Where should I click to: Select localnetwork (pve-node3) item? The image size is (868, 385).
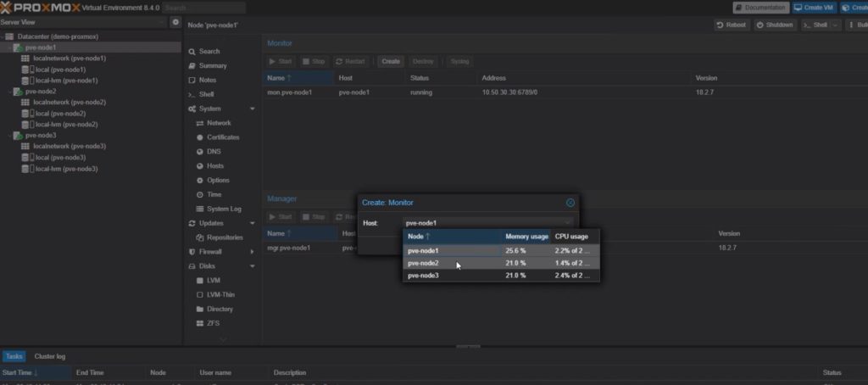[x=70, y=146]
